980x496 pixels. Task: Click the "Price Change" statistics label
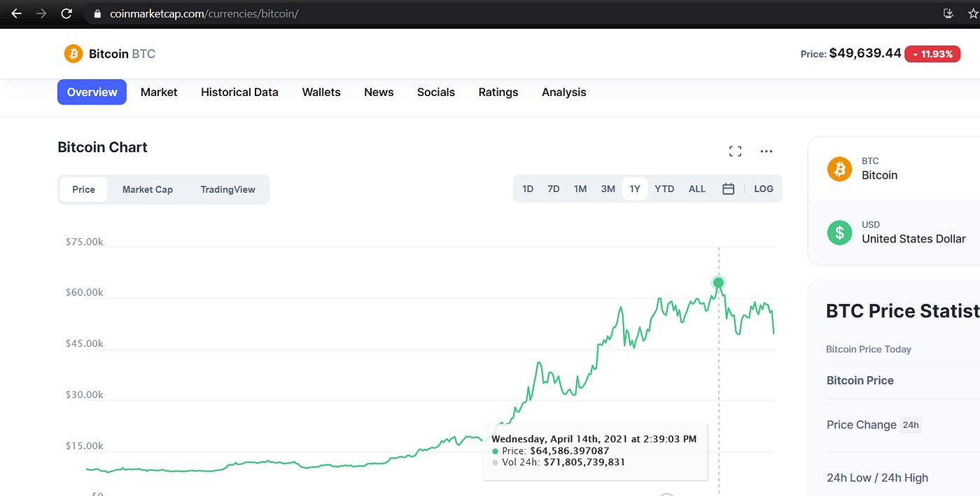coord(861,425)
